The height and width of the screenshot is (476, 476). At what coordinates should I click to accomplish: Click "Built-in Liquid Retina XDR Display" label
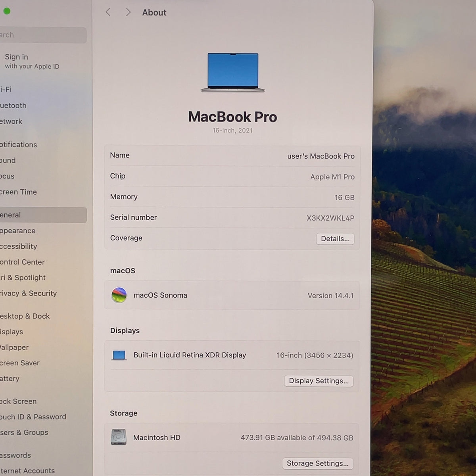pyautogui.click(x=190, y=355)
